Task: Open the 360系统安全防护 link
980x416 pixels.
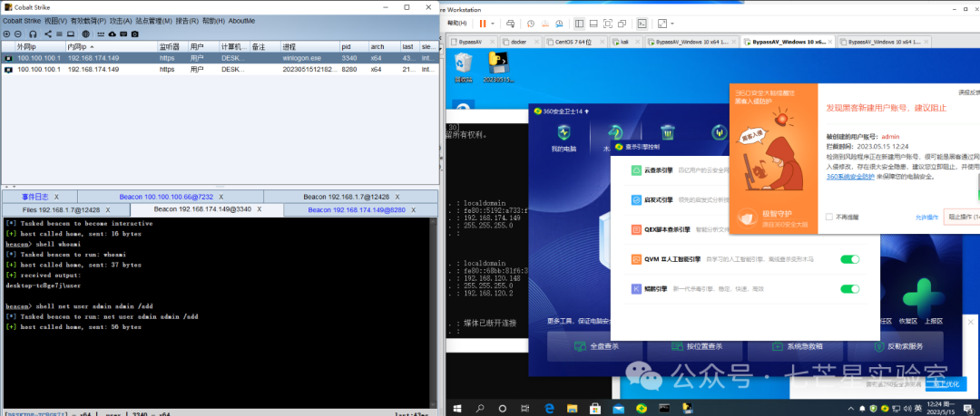Action: [850, 177]
